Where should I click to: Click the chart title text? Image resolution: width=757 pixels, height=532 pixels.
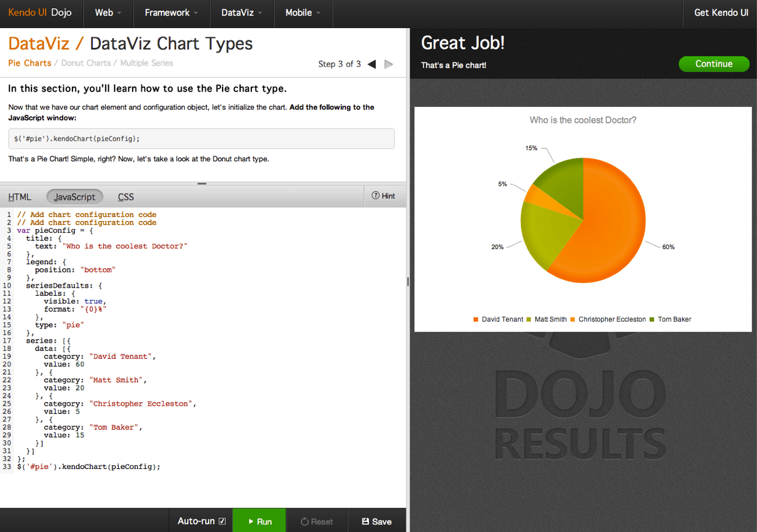583,120
